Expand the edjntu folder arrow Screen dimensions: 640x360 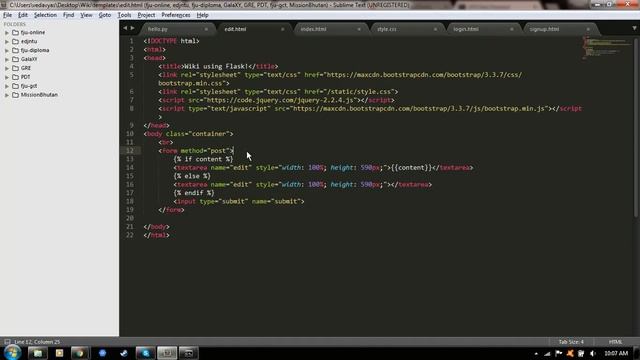[7, 41]
